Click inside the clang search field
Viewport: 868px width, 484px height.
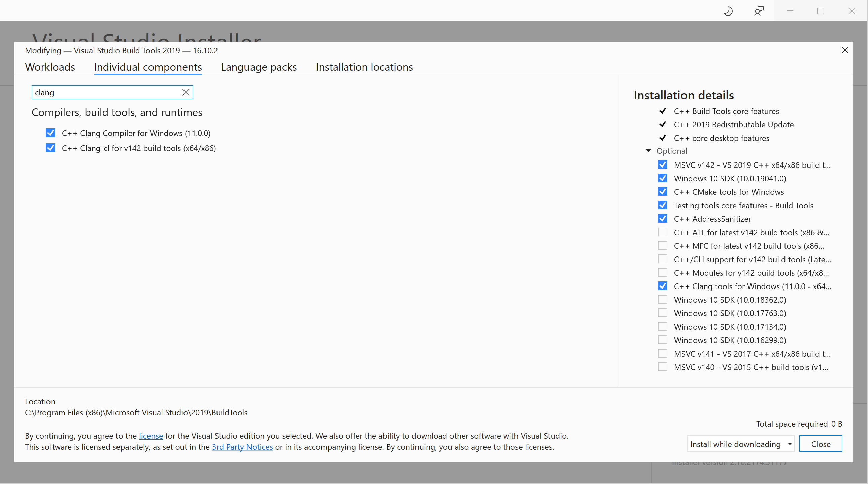click(104, 92)
